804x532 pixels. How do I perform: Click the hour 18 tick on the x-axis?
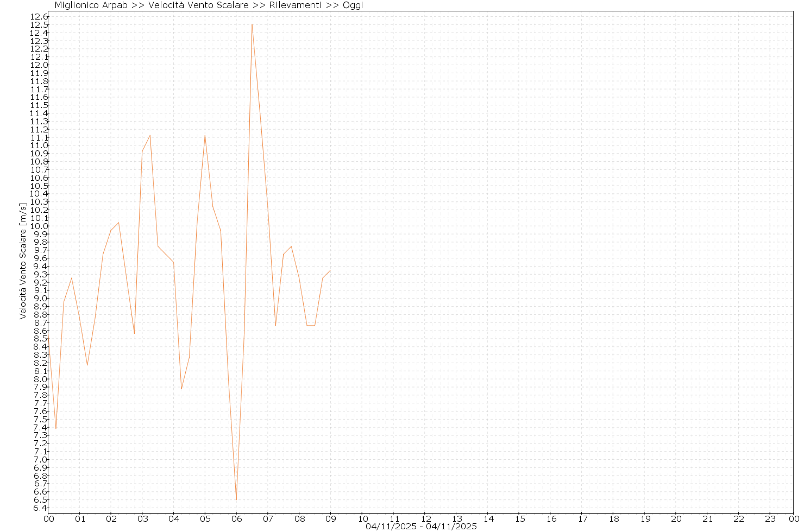tap(613, 518)
